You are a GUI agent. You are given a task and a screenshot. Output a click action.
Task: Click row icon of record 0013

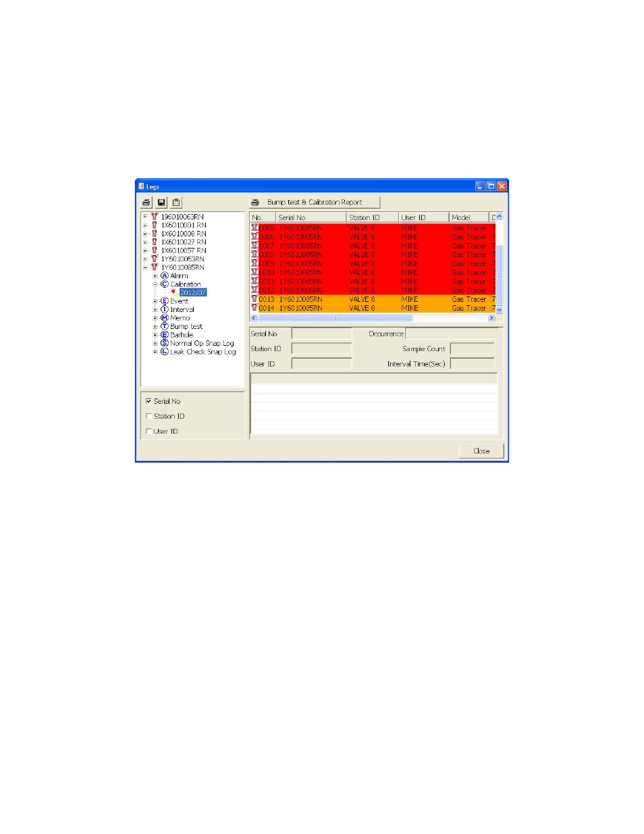pyautogui.click(x=254, y=299)
